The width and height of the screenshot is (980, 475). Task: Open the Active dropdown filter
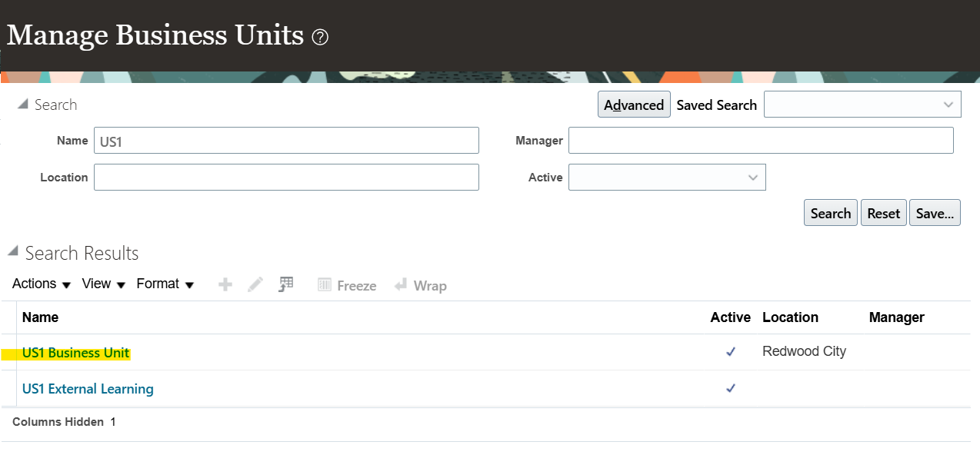pos(667,178)
